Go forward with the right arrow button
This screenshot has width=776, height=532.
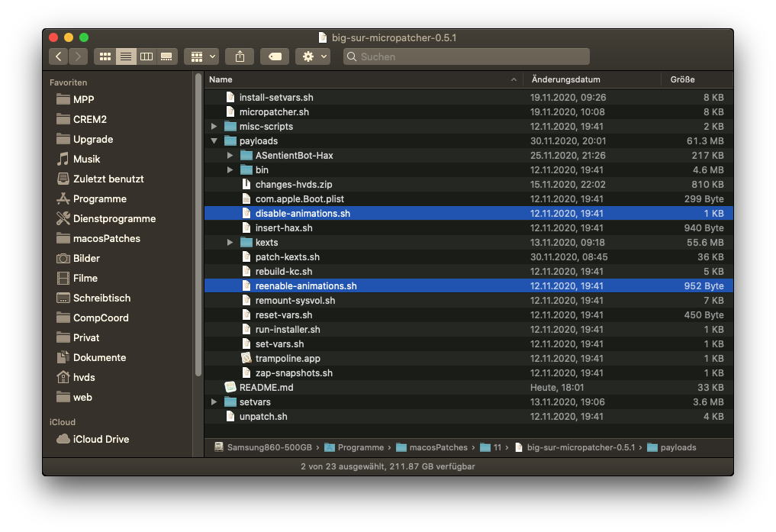point(78,56)
